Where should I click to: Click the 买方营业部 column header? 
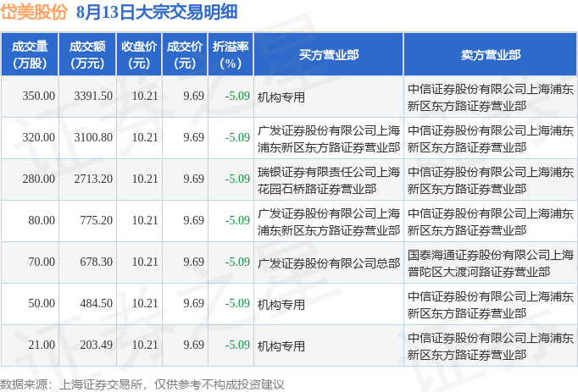coord(329,54)
